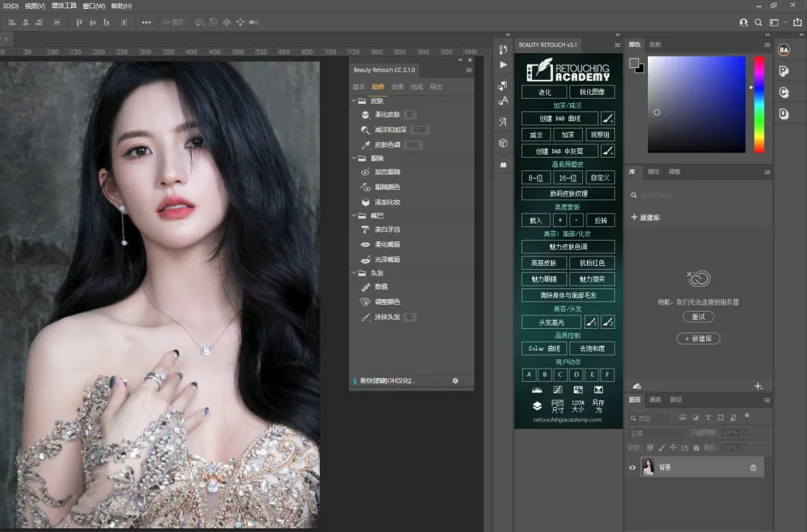The height and width of the screenshot is (532, 807).
Task: Click the 液化 button
Action: point(545,93)
